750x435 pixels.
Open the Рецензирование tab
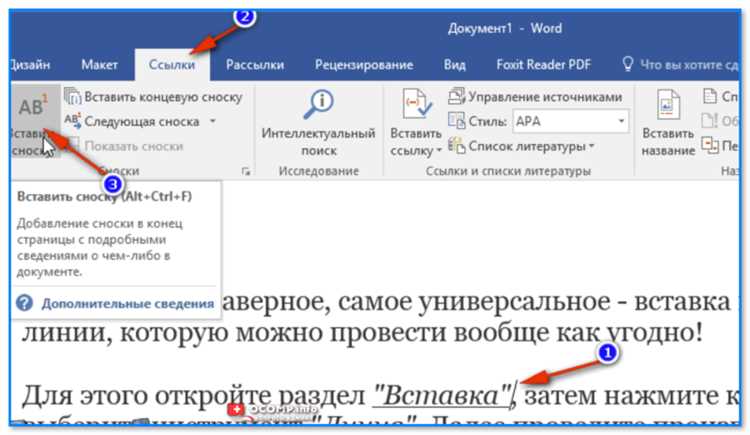(364, 65)
